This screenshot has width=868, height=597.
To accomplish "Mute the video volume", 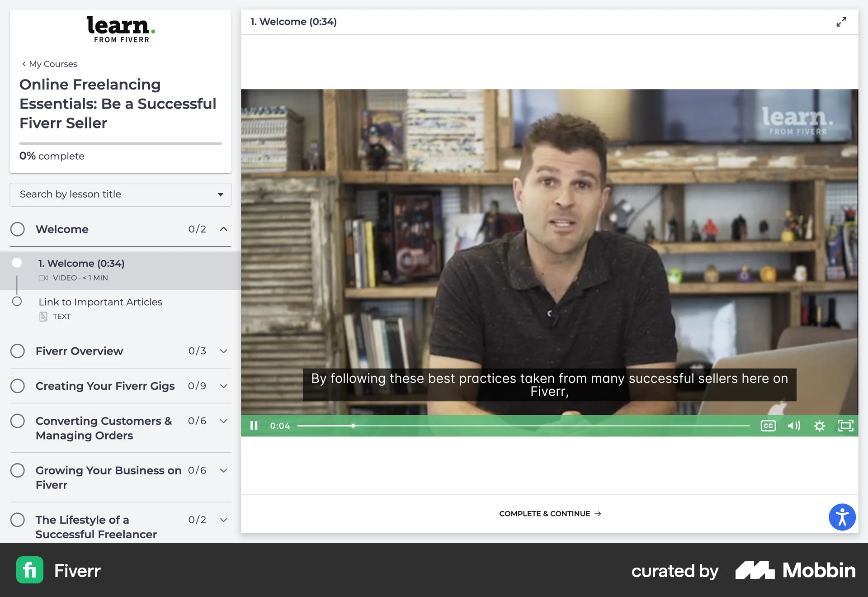I will coord(794,426).
